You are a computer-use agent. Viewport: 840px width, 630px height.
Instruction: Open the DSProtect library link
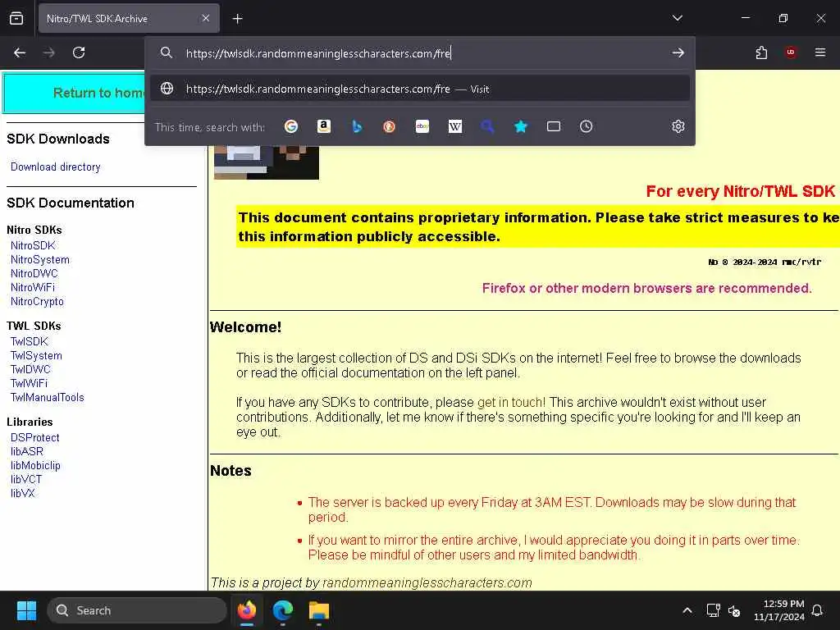click(x=34, y=437)
